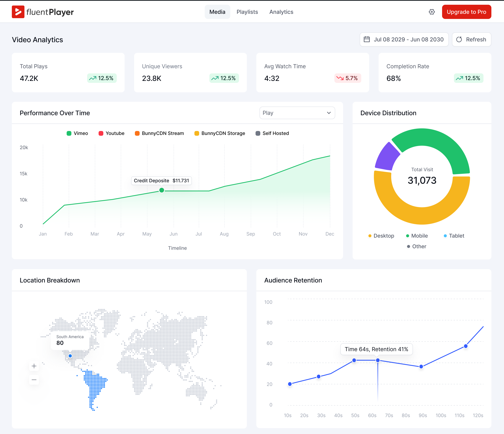Image resolution: width=504 pixels, height=434 pixels.
Task: Switch to the Playlists tab
Action: click(x=247, y=12)
